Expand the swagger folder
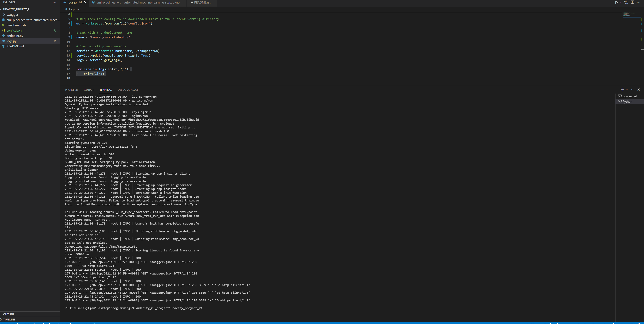644x324 pixels. (x=13, y=14)
